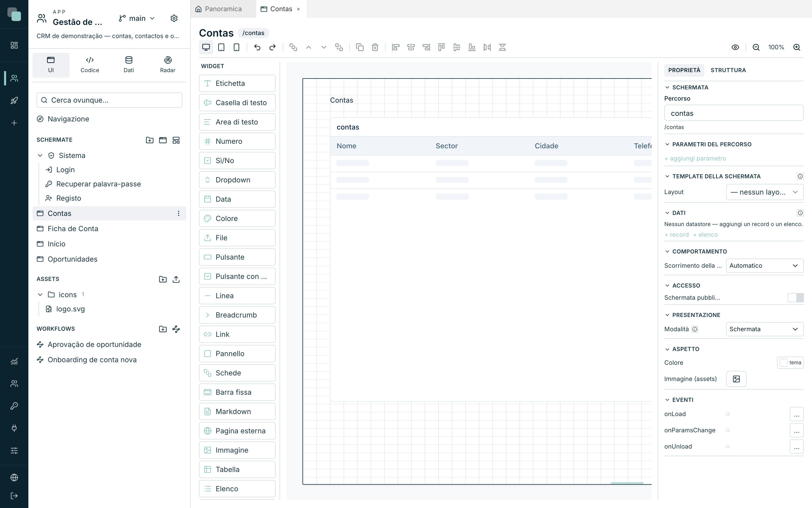Toggle Schermata pubblica switch
This screenshot has height=508, width=812.
coord(796,298)
